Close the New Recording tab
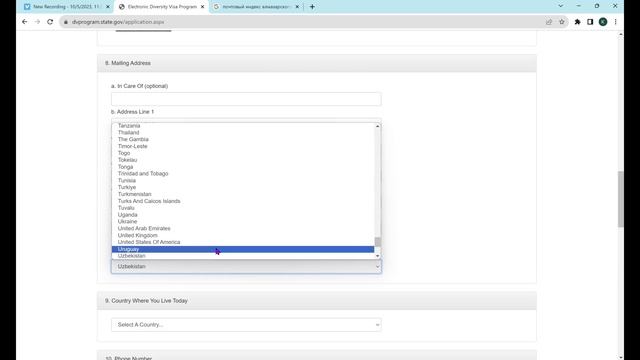Screen dimensions: 640x360 [108, 7]
